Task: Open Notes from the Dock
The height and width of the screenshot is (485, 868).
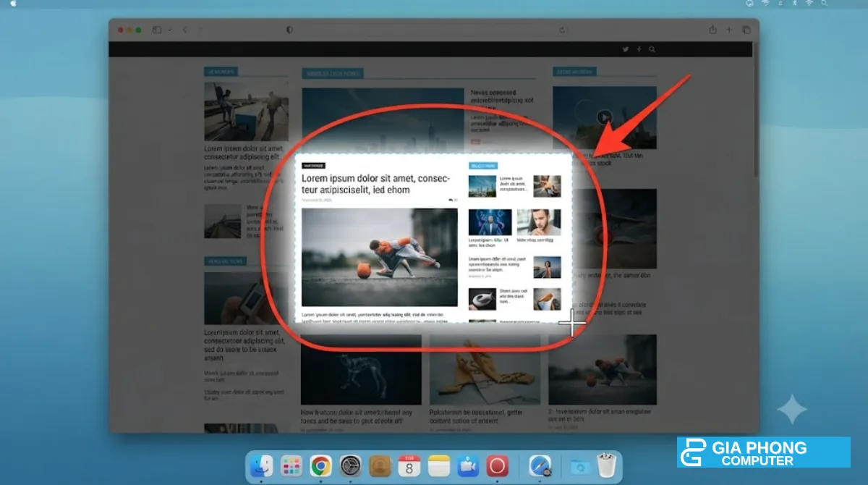Action: 439,467
